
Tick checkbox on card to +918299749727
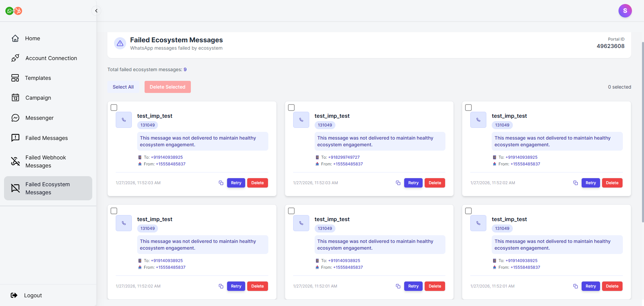pyautogui.click(x=291, y=108)
